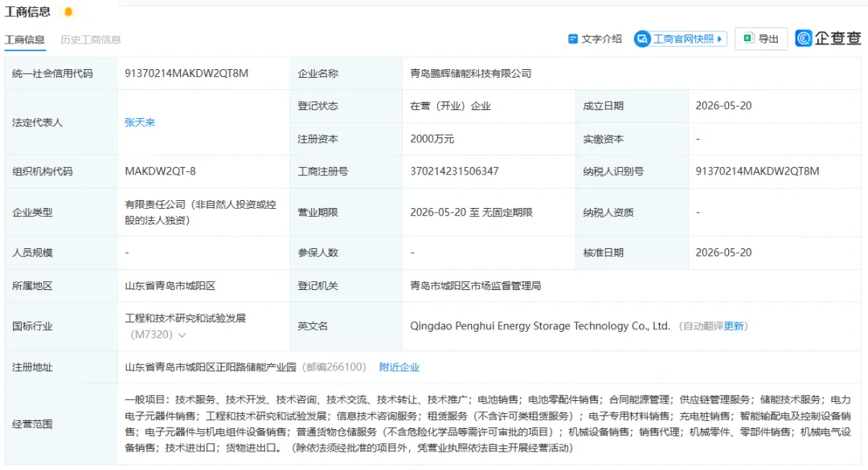
Task: Select company name 青岛鹏辉储能科技有限公司
Action: click(x=470, y=73)
